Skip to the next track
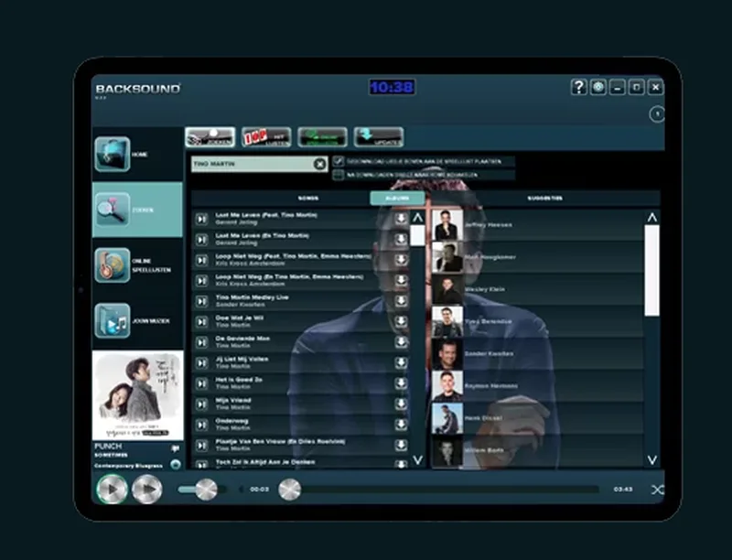The height and width of the screenshot is (560, 732). coord(147,489)
